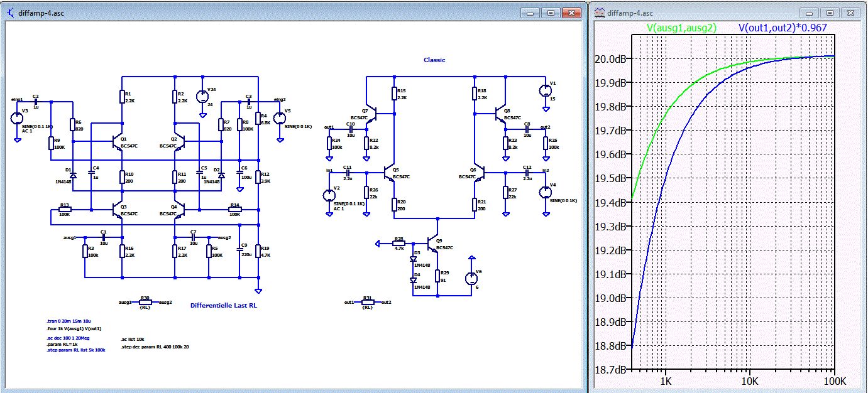Select transistor Q2 symbol
This screenshot has height=393, width=868.
click(179, 142)
